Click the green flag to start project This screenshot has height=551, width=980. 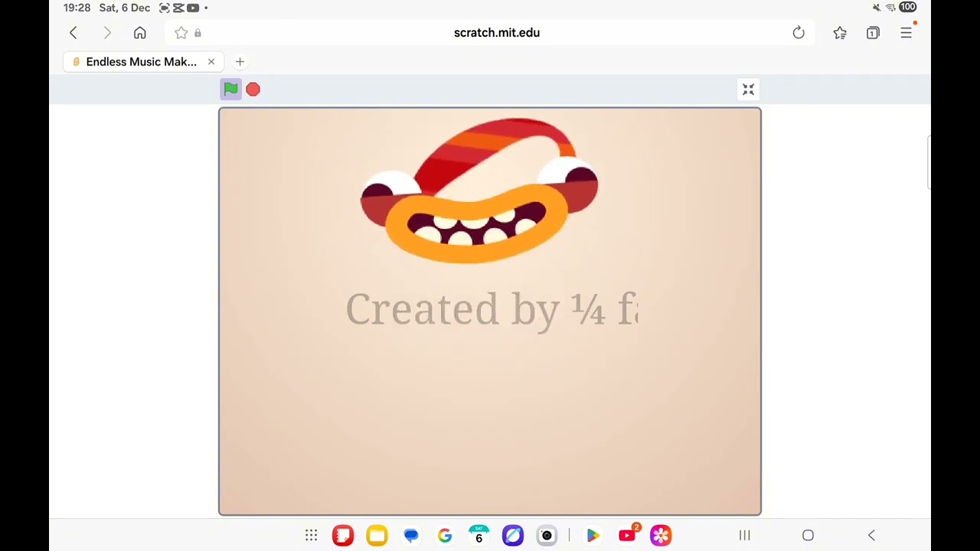click(x=230, y=90)
